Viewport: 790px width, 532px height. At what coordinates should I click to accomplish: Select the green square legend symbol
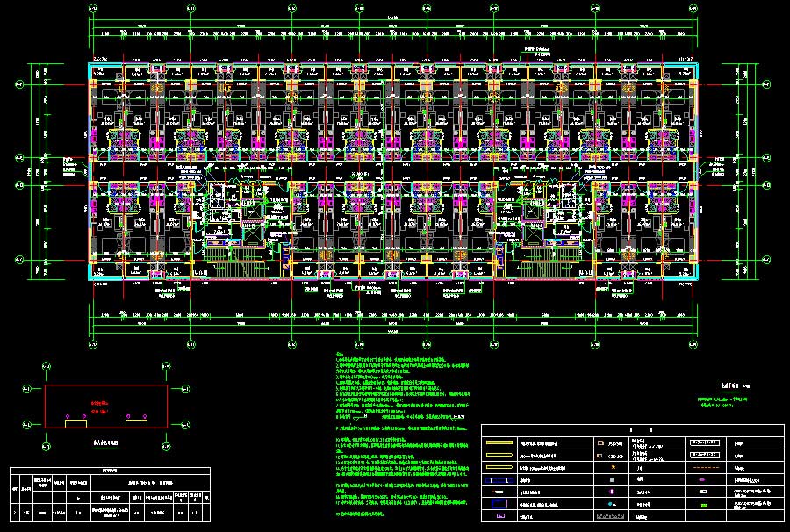[x=704, y=506]
